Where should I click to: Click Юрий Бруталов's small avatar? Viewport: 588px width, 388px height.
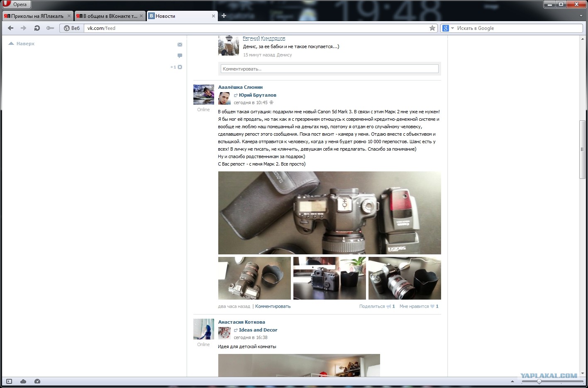pyautogui.click(x=224, y=98)
